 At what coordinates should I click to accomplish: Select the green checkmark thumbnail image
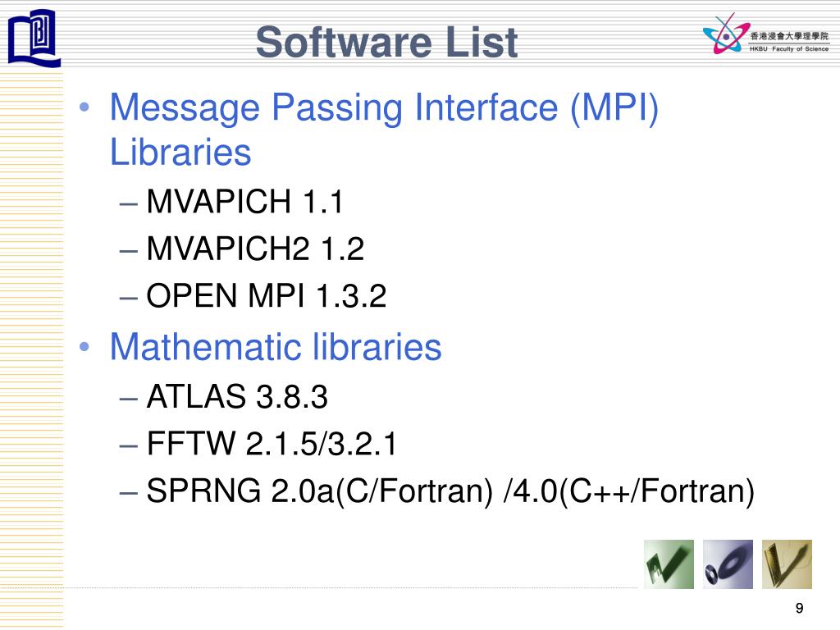click(669, 564)
